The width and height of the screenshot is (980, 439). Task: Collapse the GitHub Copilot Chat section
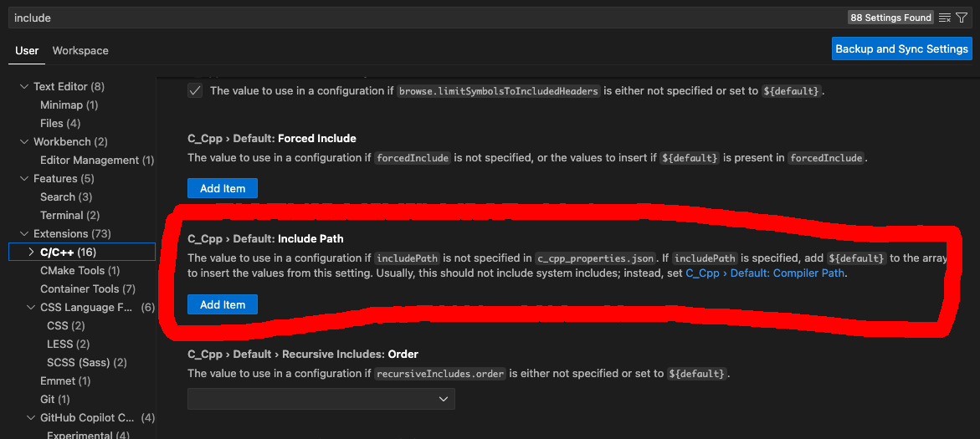point(31,418)
